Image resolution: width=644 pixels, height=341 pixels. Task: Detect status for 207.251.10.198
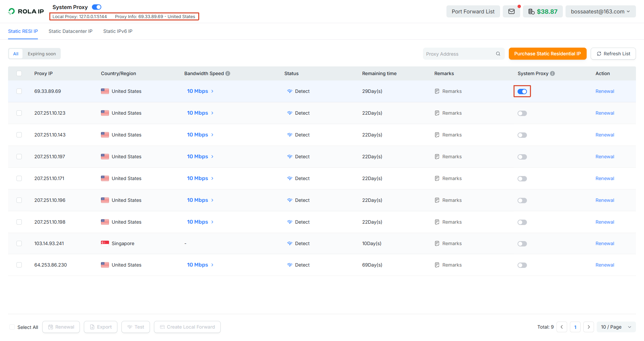(299, 222)
